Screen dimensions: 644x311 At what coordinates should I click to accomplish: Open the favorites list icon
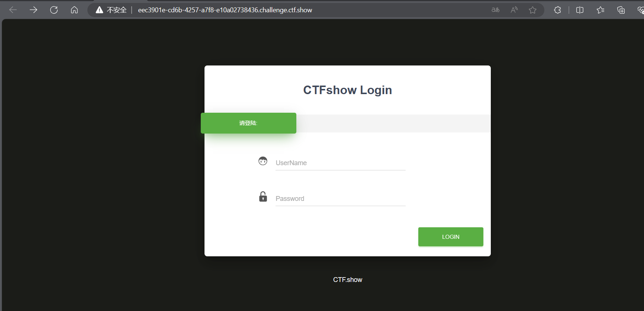(600, 10)
